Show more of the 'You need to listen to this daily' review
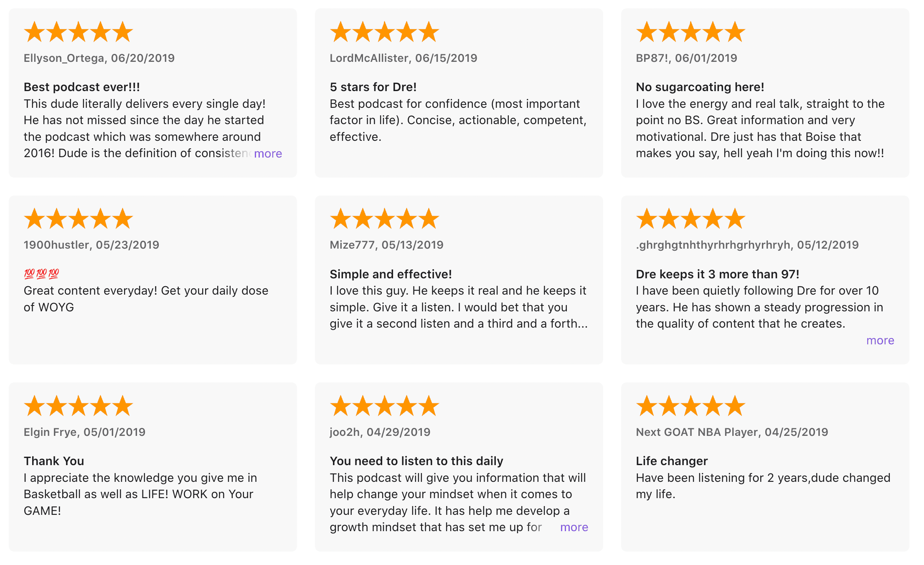Screen dimensions: 924x565 (574, 527)
